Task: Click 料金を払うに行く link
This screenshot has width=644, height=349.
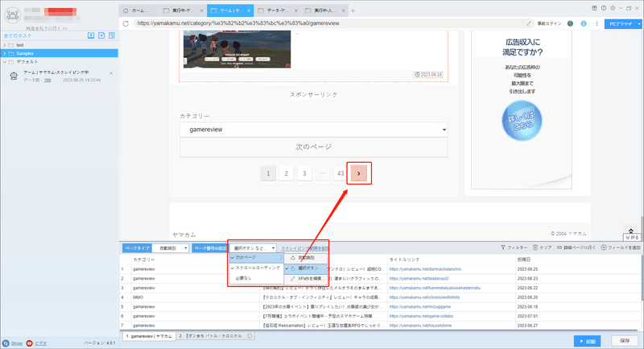Action: click(x=47, y=28)
